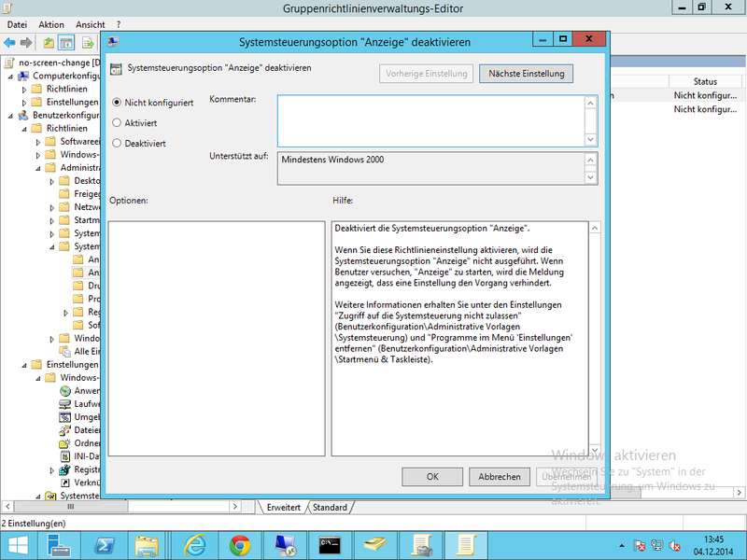Screen dimensions: 747x560
Task: Click the 'Nächste Einstellung' button
Action: click(526, 74)
